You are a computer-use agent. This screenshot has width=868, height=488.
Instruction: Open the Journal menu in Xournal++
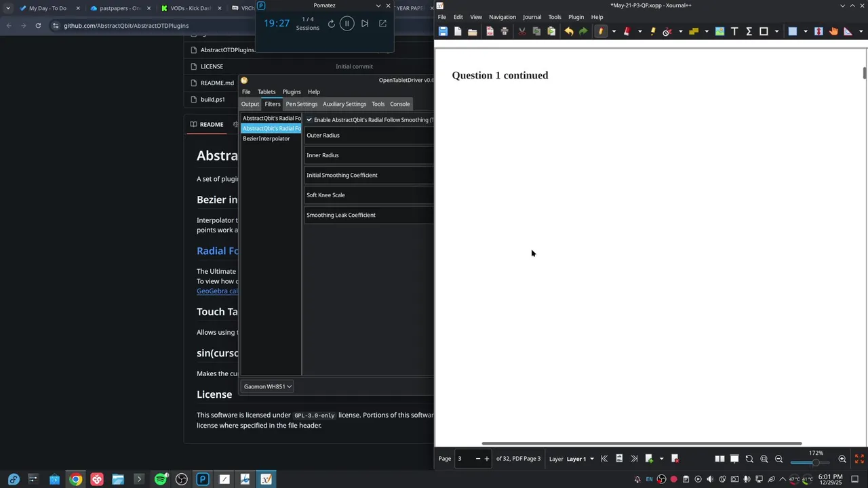pos(532,17)
